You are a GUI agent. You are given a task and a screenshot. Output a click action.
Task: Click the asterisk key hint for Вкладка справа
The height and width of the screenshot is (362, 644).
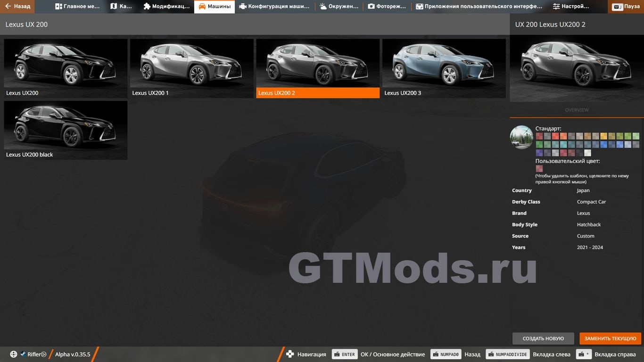(584, 354)
